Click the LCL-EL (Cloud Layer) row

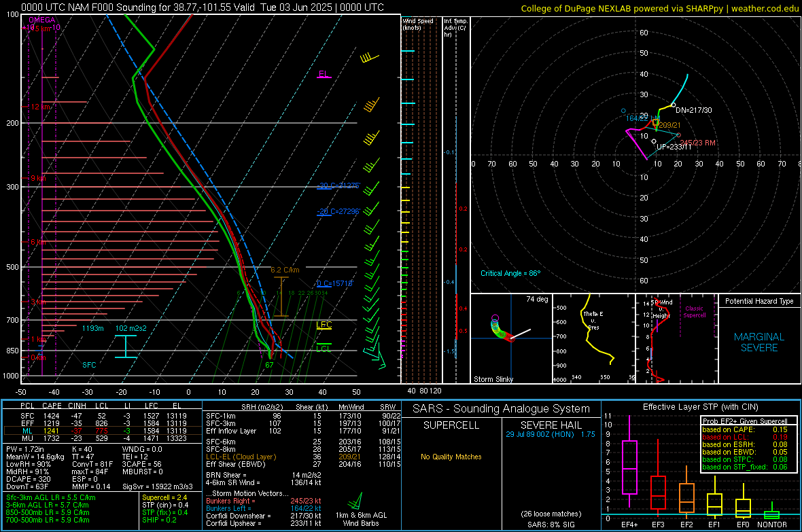[303, 457]
